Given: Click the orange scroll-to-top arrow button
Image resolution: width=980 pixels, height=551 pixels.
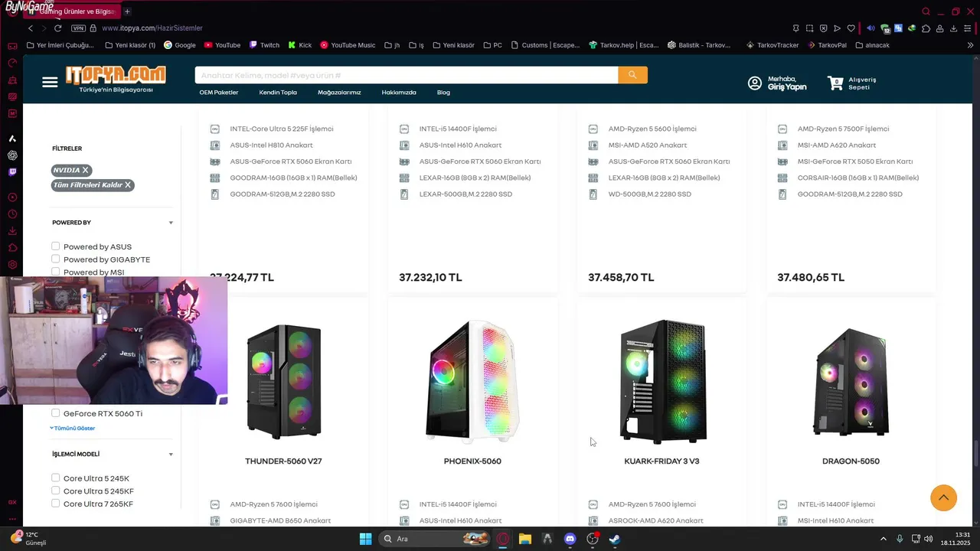Looking at the screenshot, I should coord(943,497).
